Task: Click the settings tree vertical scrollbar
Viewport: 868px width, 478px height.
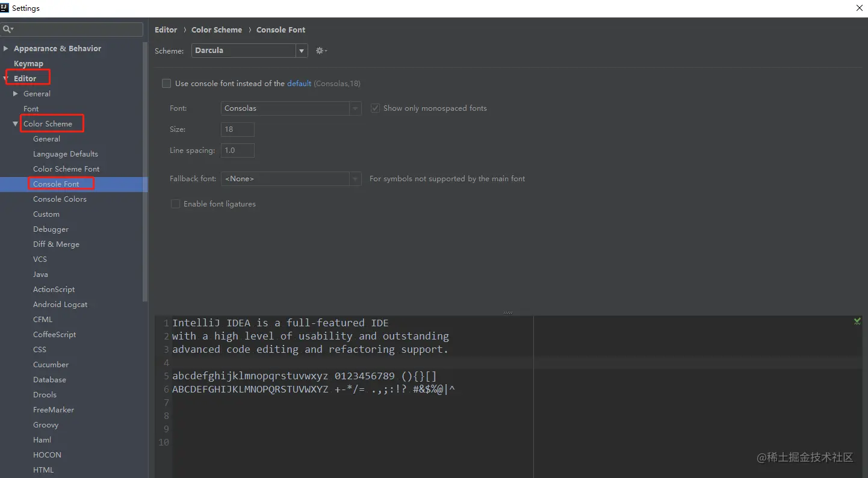Action: coord(145,172)
